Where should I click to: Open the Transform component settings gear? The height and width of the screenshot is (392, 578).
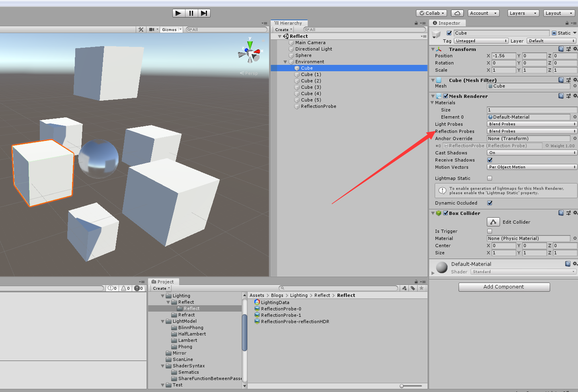pyautogui.click(x=575, y=49)
